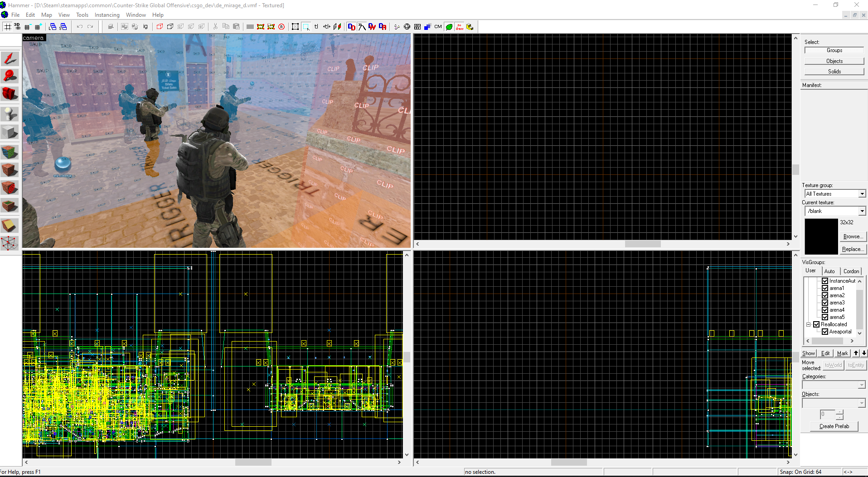
Task: Click the current texture preview swatch
Action: click(821, 236)
